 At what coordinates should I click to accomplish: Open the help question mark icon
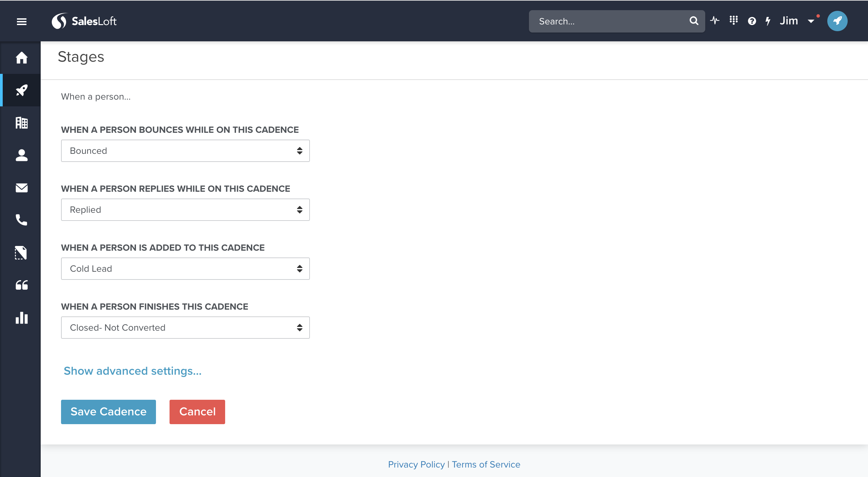[752, 21]
